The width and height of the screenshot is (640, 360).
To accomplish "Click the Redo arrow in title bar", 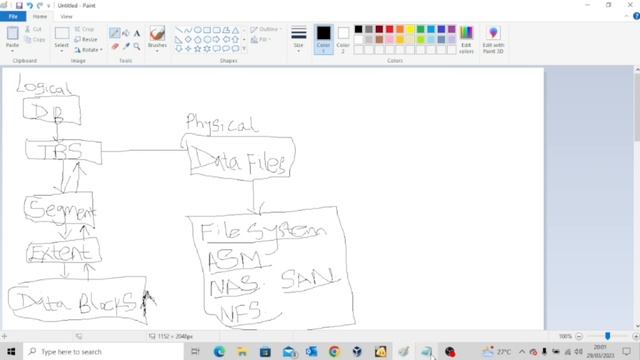I will 40,5.
